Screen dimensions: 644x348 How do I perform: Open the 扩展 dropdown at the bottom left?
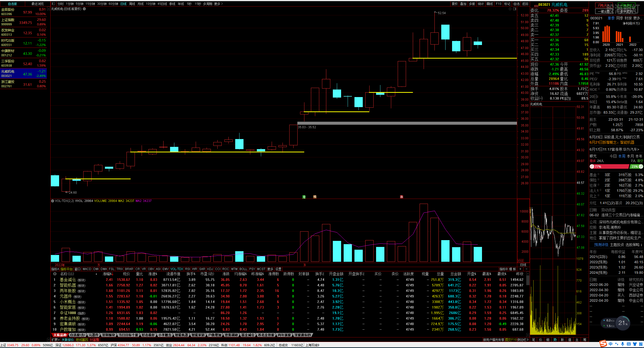coord(55,340)
